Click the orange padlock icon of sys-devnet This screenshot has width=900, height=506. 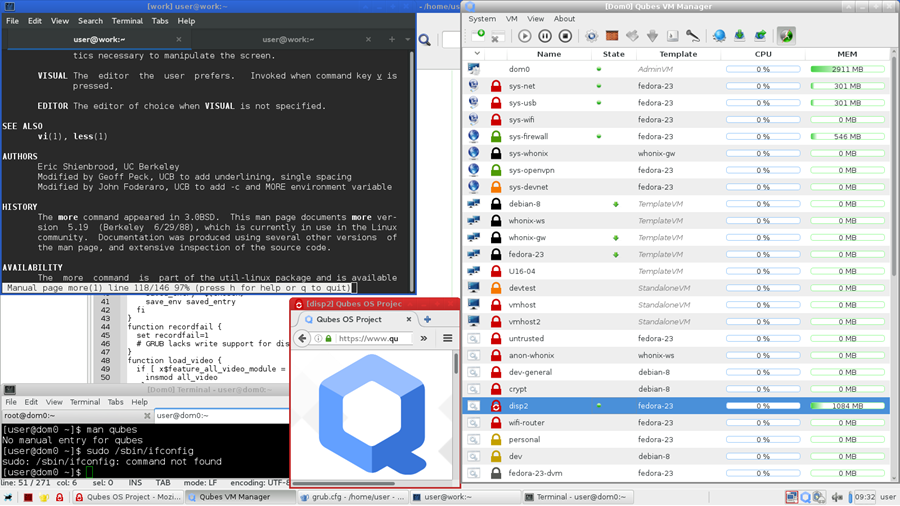tap(496, 187)
